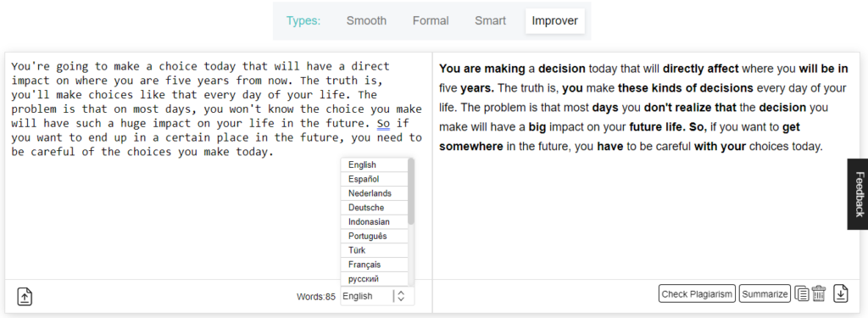
Task: Choose Español from the language list
Action: [x=374, y=179]
